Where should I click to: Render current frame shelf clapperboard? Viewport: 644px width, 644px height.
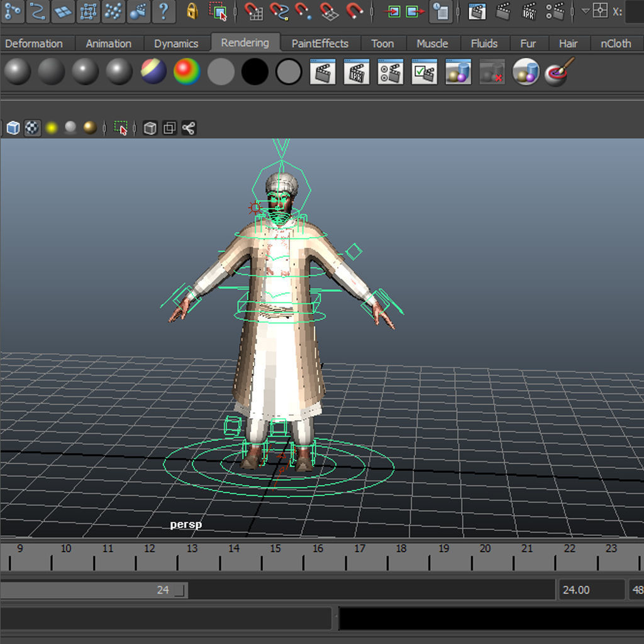click(323, 72)
